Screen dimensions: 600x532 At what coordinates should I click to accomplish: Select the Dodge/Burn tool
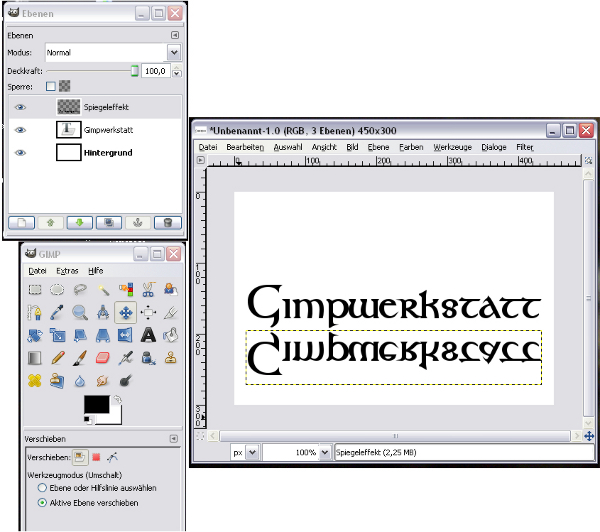click(x=126, y=381)
